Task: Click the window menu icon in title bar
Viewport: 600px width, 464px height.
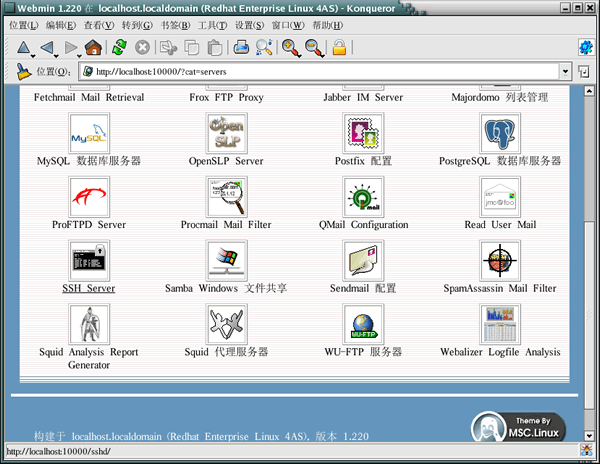Action: tap(11, 8)
